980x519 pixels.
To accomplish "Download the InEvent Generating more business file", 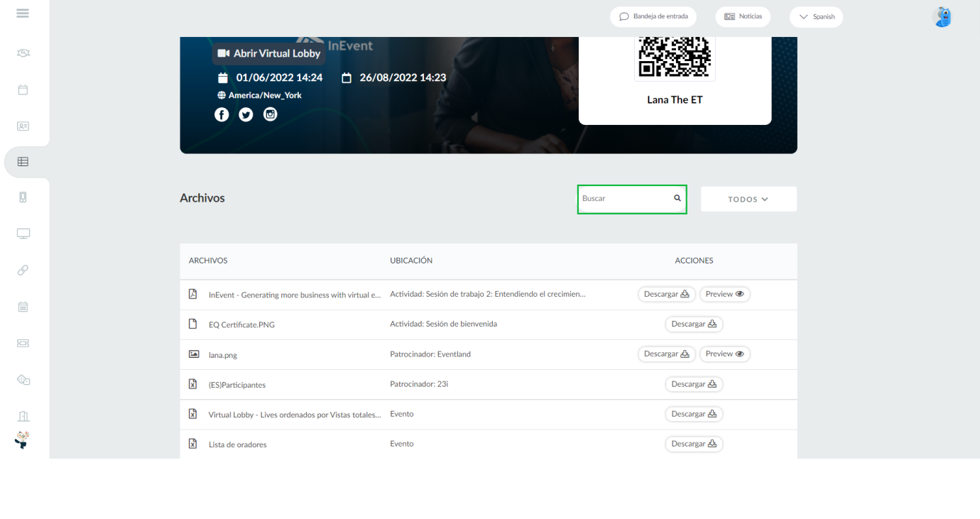I will (667, 294).
